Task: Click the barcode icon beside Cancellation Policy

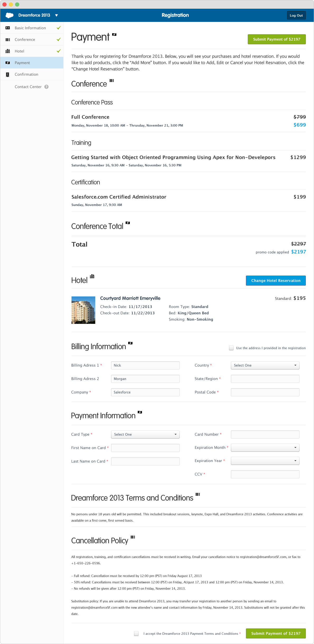Action: [133, 537]
